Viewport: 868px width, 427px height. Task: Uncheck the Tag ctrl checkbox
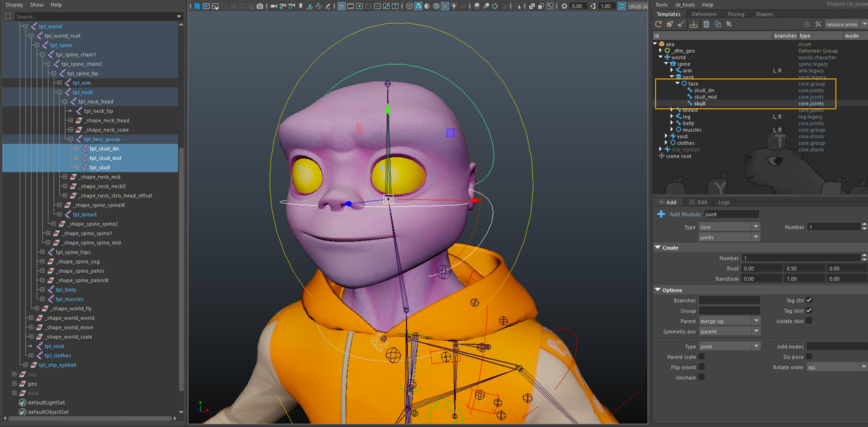pyautogui.click(x=809, y=300)
